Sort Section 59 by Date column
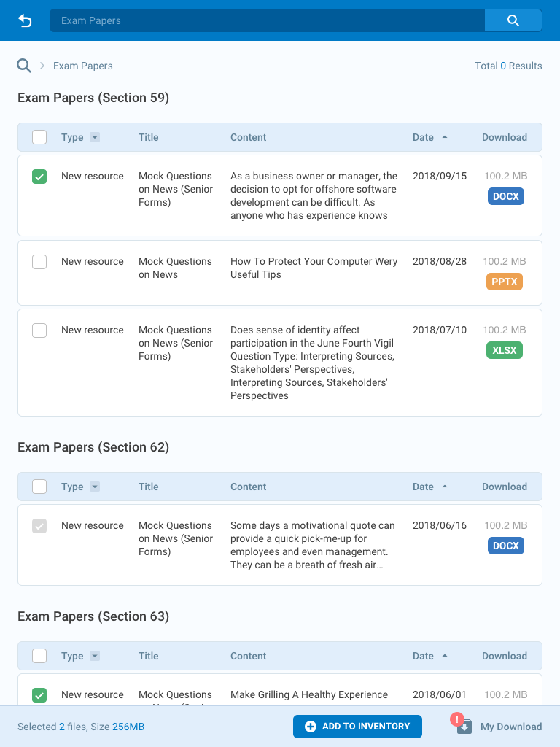 pos(429,137)
